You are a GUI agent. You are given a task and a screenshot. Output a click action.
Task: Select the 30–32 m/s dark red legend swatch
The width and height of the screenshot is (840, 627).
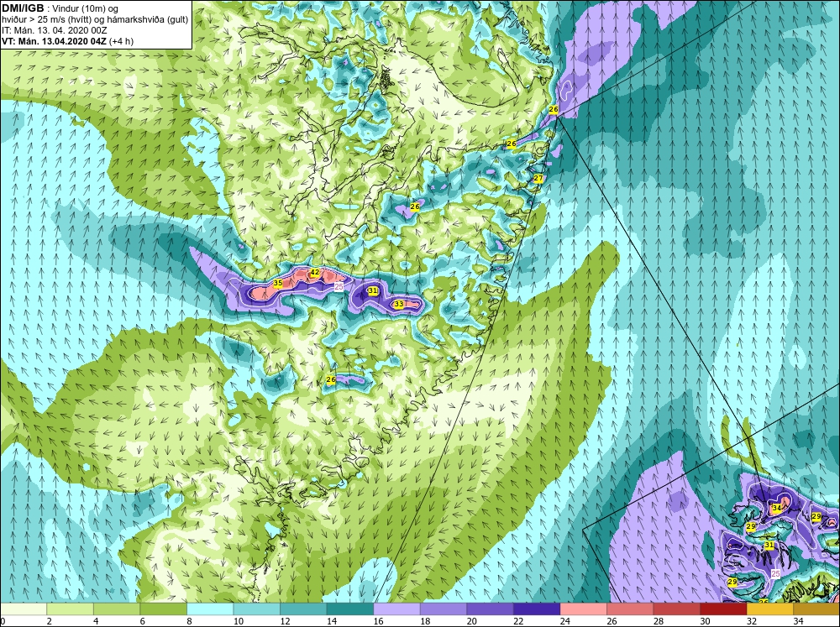(722, 609)
